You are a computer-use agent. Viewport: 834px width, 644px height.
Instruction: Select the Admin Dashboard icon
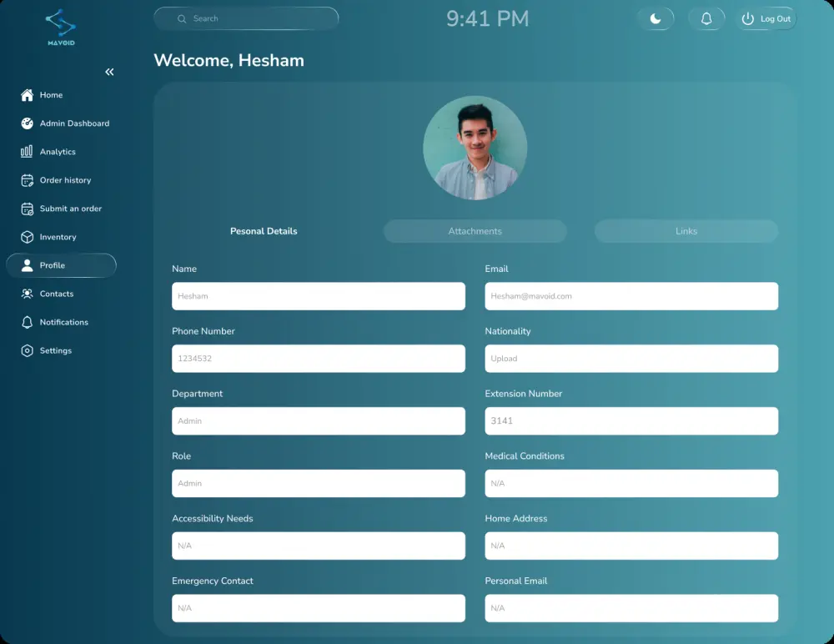click(x=27, y=123)
